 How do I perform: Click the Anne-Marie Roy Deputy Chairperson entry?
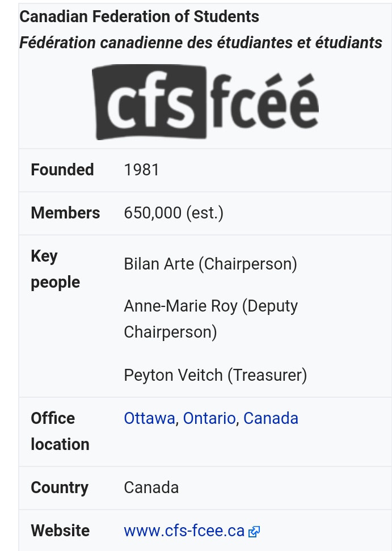(210, 318)
